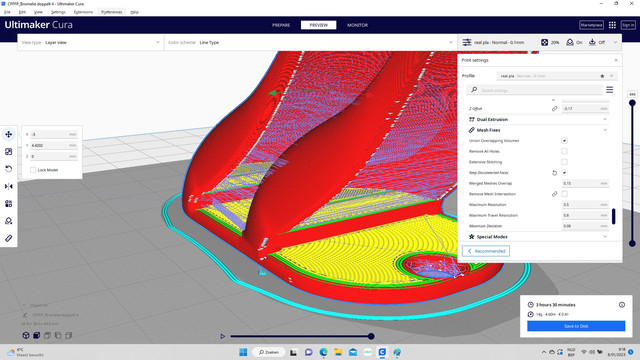Image resolution: width=640 pixels, height=360 pixels.
Task: Switch to 3D camera view
Action: pos(26,335)
